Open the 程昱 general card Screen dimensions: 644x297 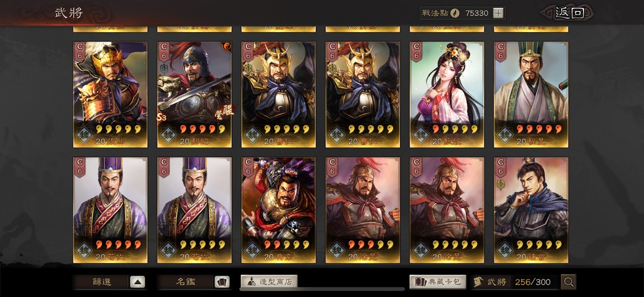tap(531, 95)
